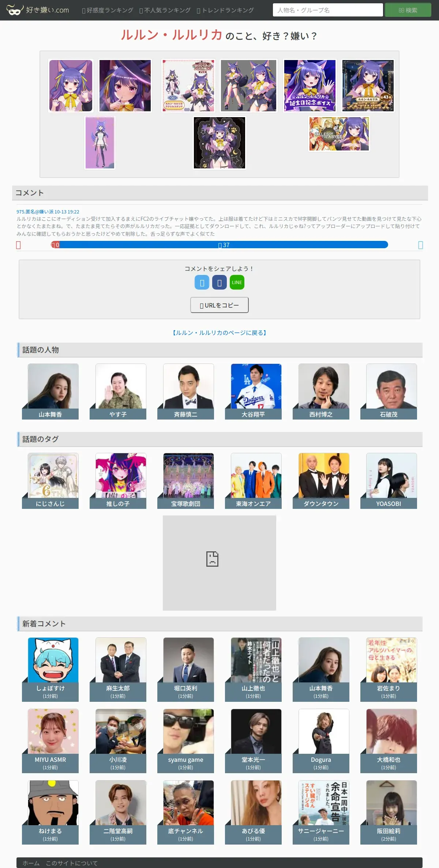Image resolution: width=439 pixels, height=868 pixels.
Task: Click the URLをコピー button
Action: [x=219, y=305]
